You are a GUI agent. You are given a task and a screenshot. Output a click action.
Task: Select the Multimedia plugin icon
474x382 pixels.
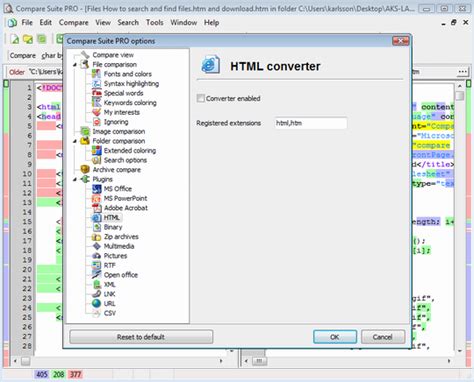point(96,246)
